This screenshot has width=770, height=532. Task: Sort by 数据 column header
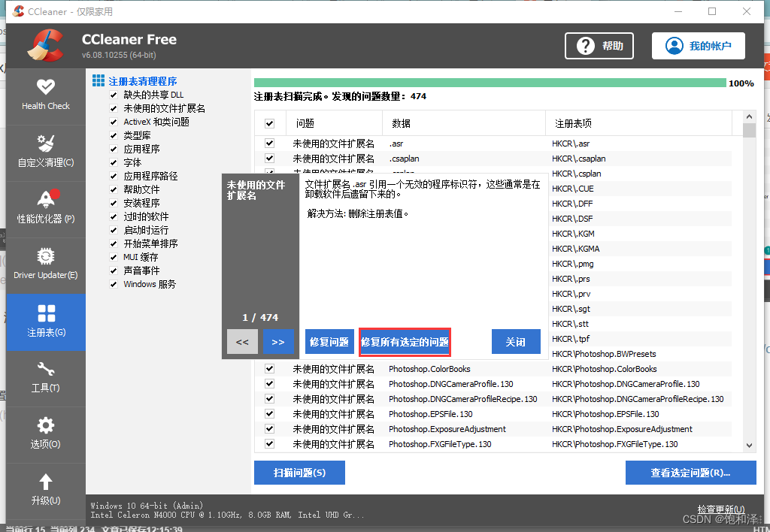[x=463, y=123]
